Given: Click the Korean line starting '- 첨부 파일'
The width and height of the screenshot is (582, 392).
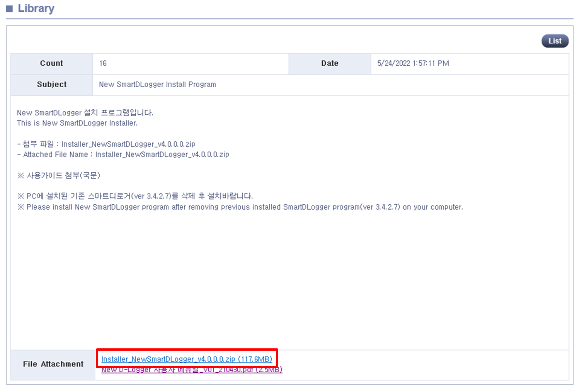Looking at the screenshot, I should (106, 144).
